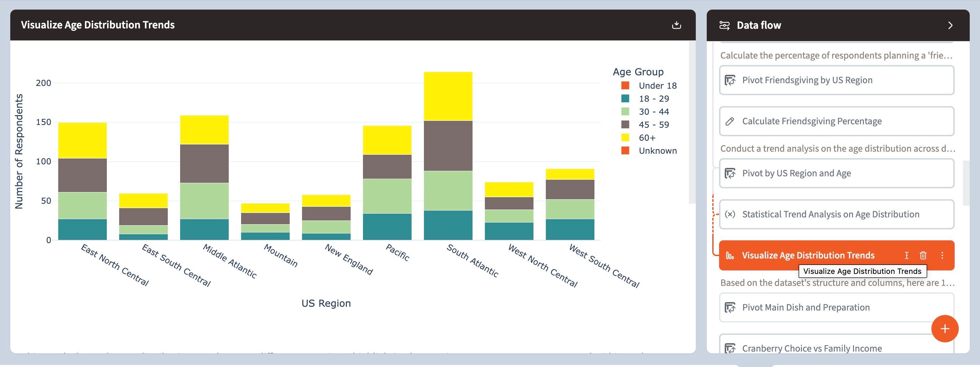Click West South Central 60+ segment
Viewport: 980px width, 367px height.
[570, 174]
